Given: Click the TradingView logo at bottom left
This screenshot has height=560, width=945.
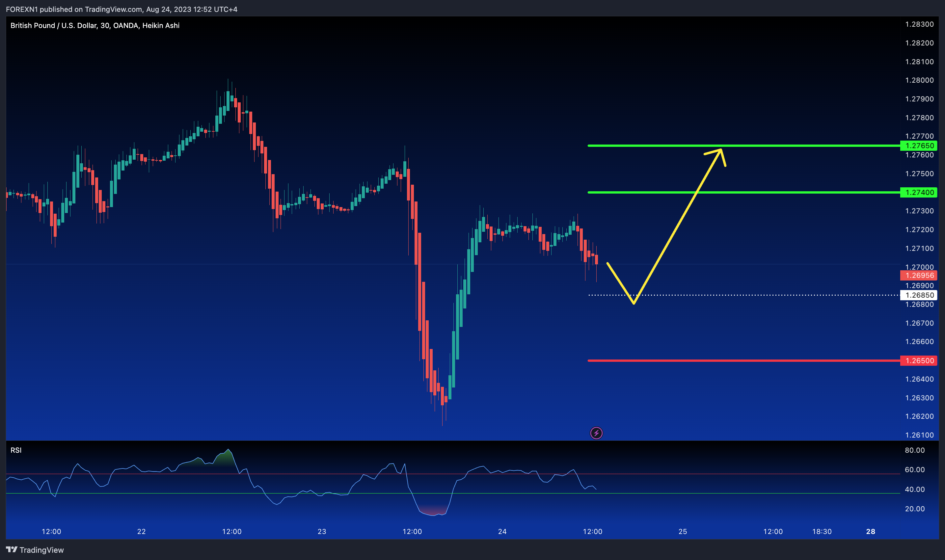Looking at the screenshot, I should [x=35, y=550].
